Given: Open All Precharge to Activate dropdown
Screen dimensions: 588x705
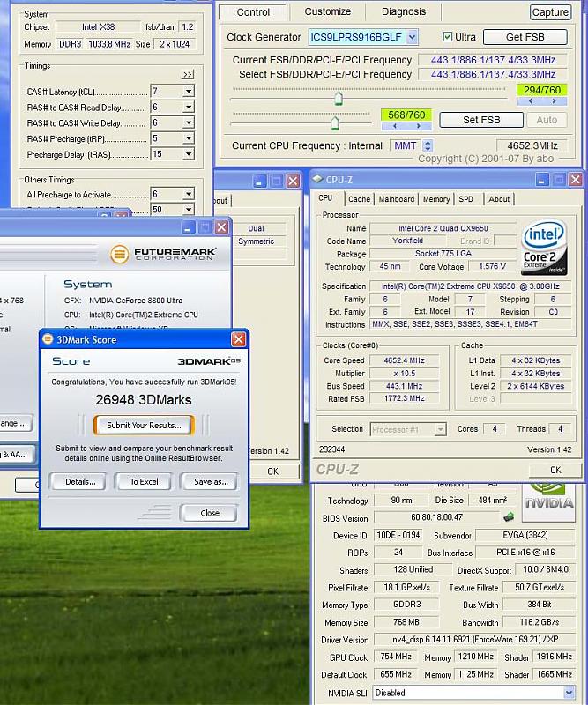Looking at the screenshot, I should click(189, 194).
